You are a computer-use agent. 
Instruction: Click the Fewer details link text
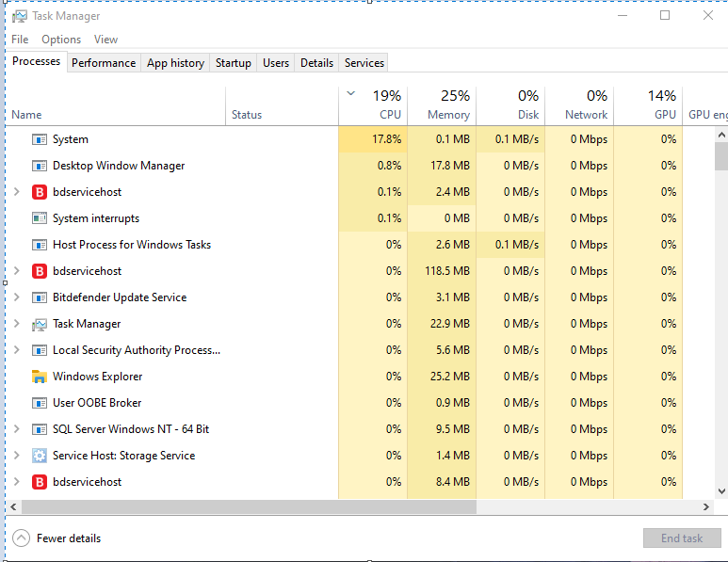coord(69,538)
